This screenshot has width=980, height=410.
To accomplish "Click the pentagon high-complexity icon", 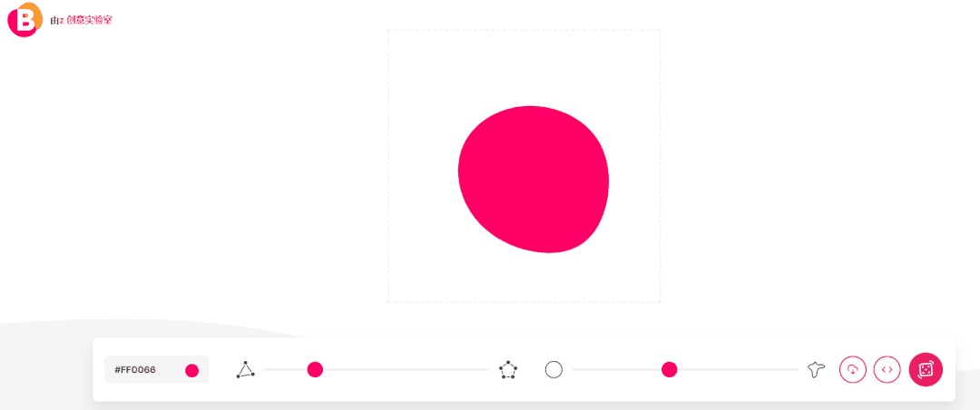I will click(508, 370).
